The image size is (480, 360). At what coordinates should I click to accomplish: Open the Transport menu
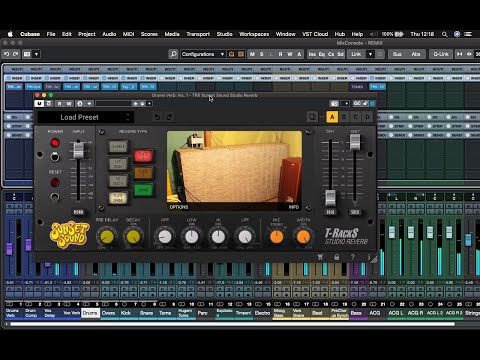[198, 34]
